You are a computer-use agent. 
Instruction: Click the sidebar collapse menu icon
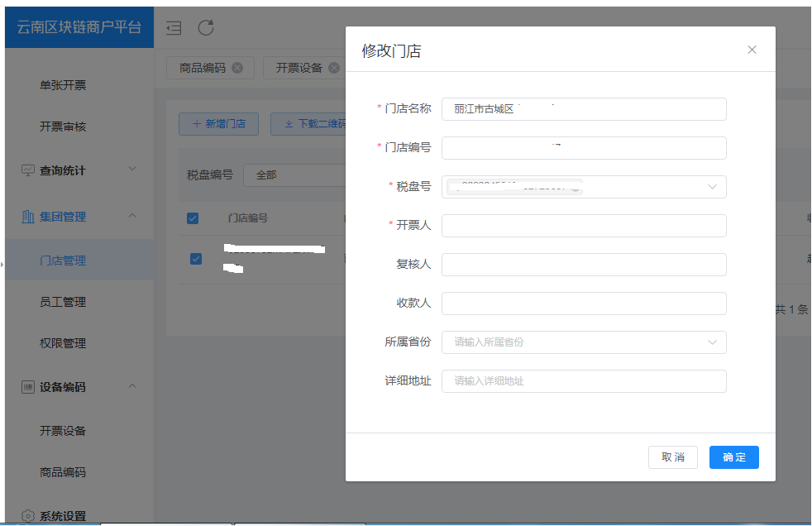pyautogui.click(x=174, y=28)
